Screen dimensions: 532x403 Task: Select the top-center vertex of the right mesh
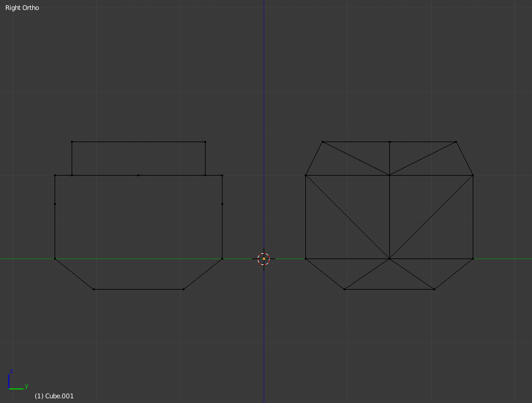(389, 142)
